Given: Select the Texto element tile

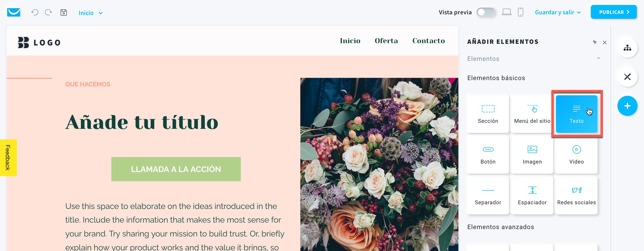Looking at the screenshot, I should (576, 114).
